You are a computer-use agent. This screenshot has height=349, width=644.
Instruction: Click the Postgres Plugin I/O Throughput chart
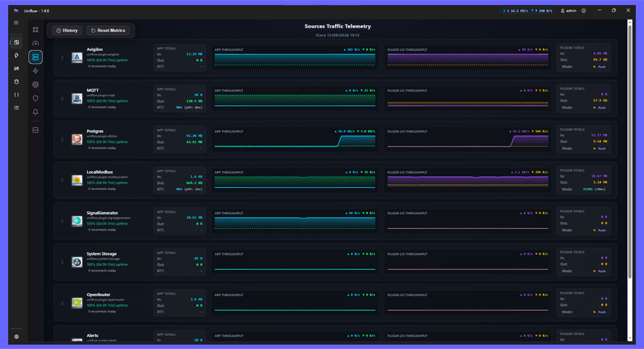tap(468, 139)
